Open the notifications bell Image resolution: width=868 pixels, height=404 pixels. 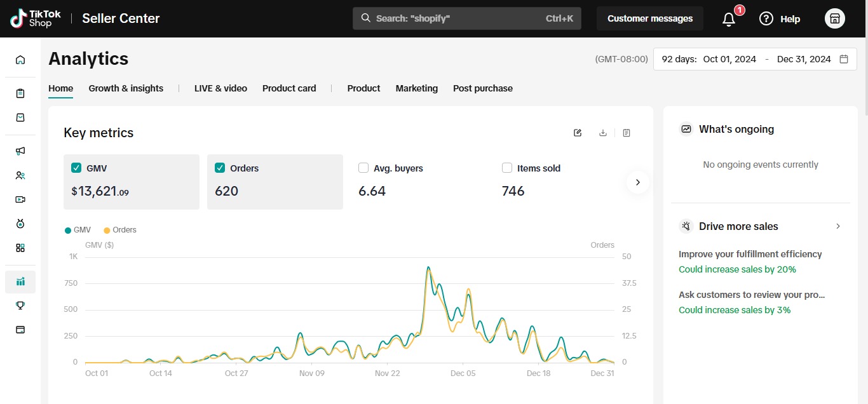[x=729, y=19]
